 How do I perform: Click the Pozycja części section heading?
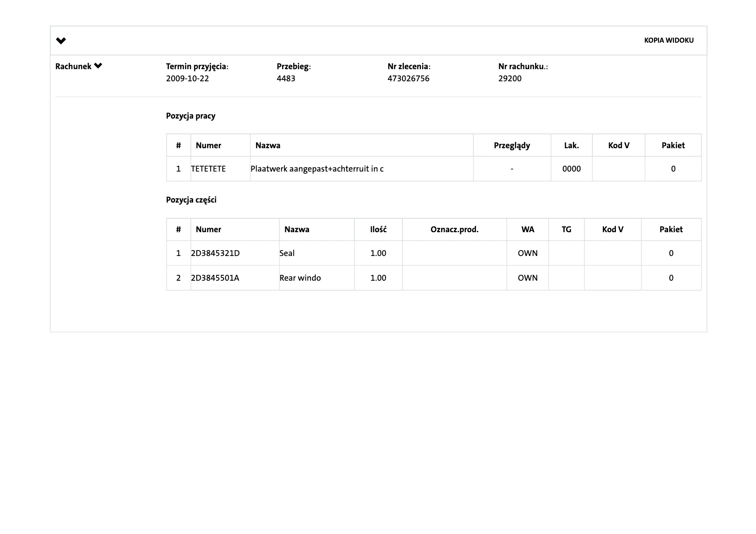tap(191, 200)
